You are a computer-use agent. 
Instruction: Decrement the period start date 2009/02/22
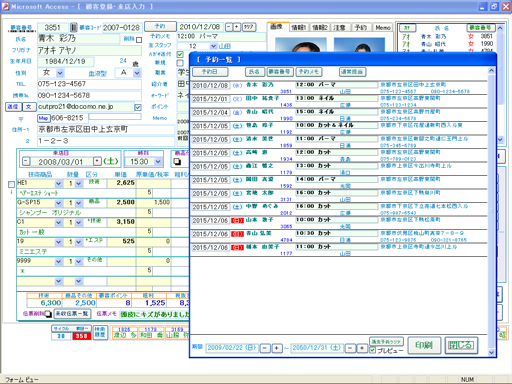tap(265, 348)
